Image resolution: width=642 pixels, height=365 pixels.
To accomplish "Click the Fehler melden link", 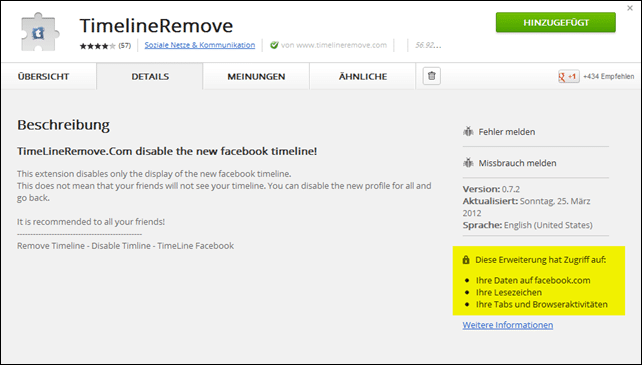I will 506,131.
